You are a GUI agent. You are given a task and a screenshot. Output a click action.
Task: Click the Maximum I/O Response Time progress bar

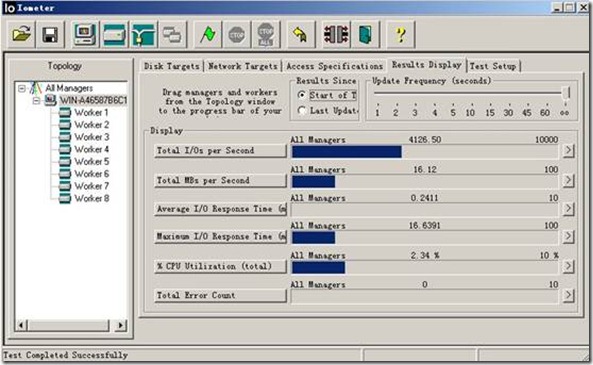click(x=425, y=238)
